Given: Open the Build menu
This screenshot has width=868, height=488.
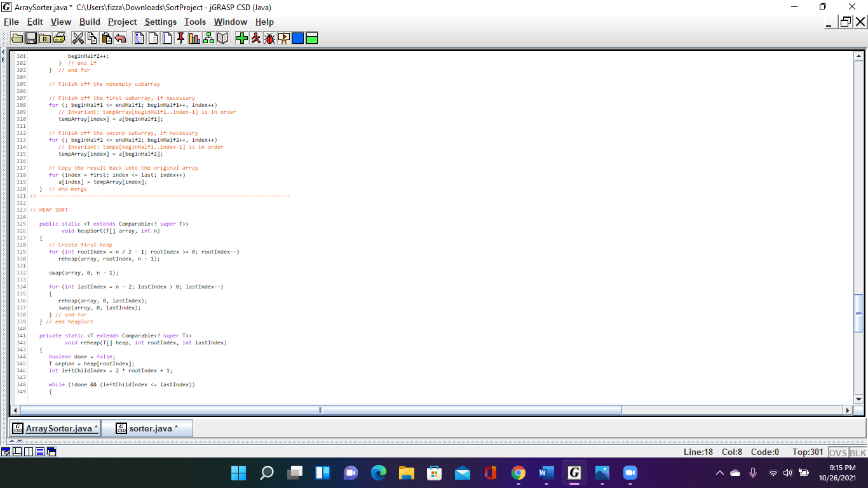Looking at the screenshot, I should pos(90,22).
